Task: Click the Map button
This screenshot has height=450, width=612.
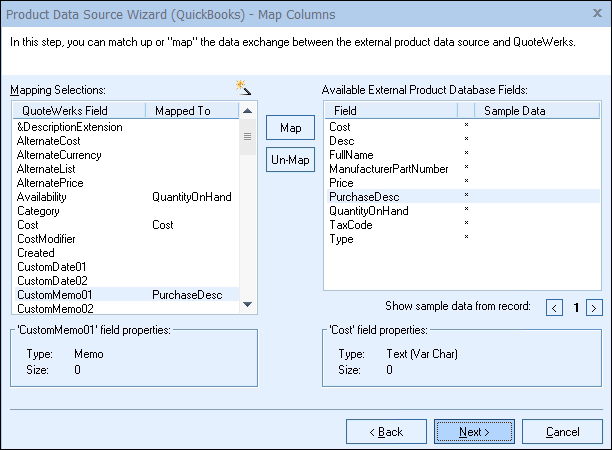Action: tap(290, 128)
